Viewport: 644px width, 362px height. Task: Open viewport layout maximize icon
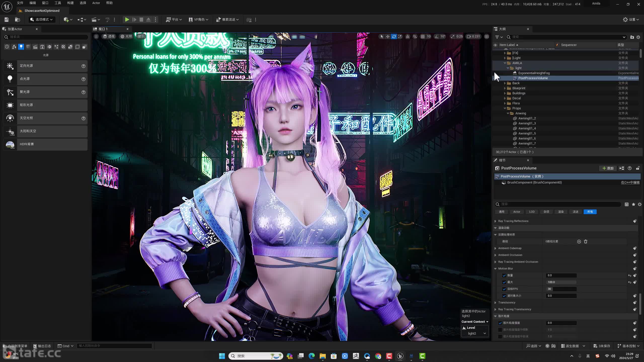click(x=487, y=37)
